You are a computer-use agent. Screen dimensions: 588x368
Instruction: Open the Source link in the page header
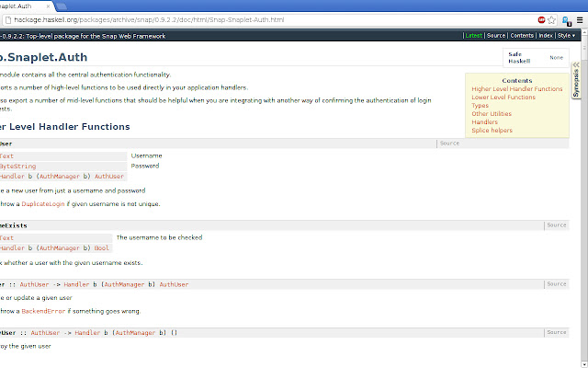496,36
